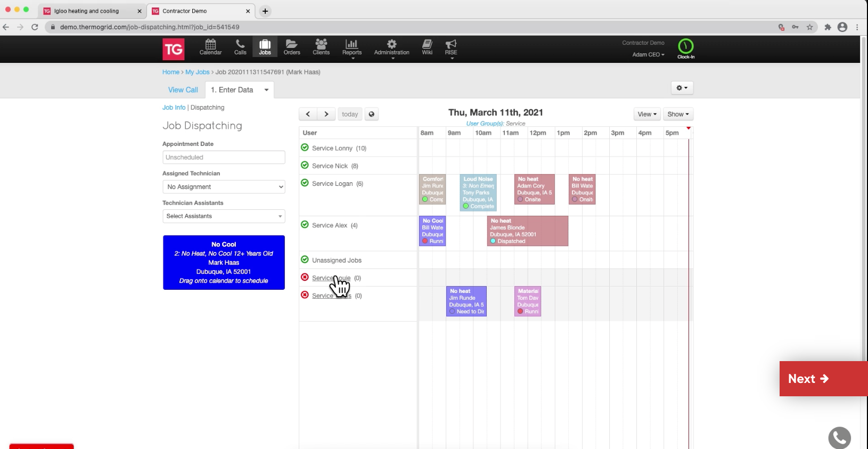Screen dimensions: 868x449
Task: Open the Jobs section
Action: (265, 47)
